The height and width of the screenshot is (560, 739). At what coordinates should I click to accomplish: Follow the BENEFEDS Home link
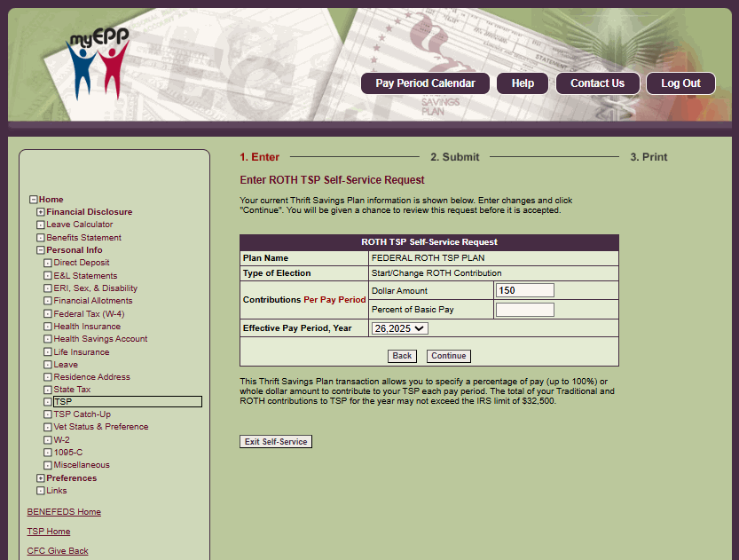click(x=64, y=512)
